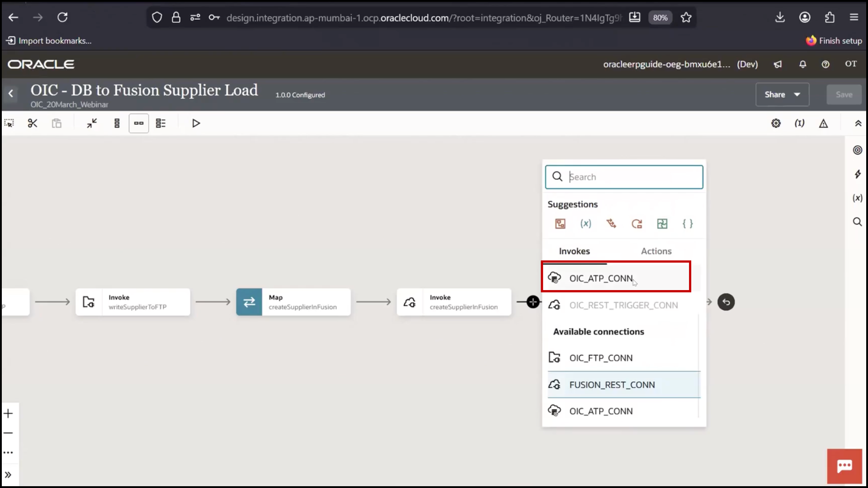868x488 pixels.
Task: Bookmark this page with the star icon
Action: click(686, 17)
